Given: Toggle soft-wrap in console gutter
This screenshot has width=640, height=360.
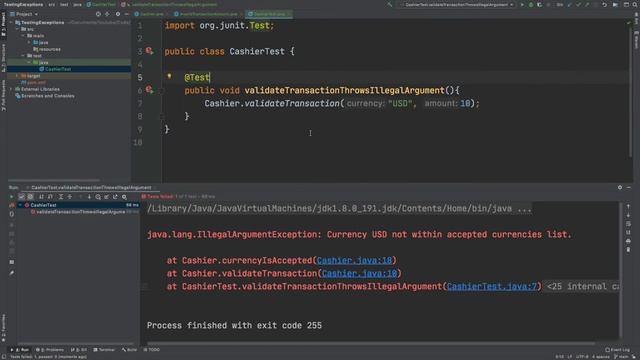Looking at the screenshot, I should click(628, 224).
